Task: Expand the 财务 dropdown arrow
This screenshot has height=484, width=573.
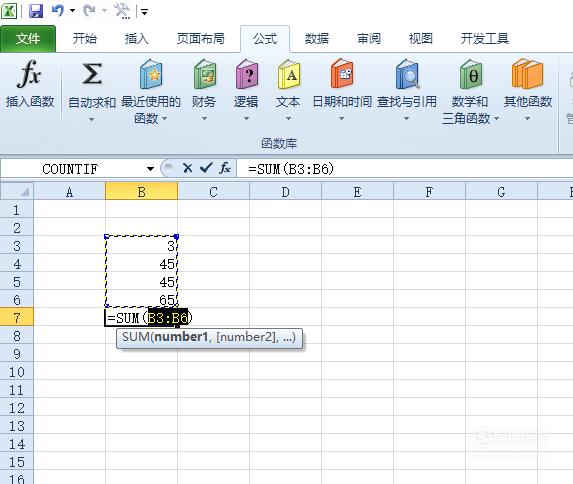Action: click(x=204, y=118)
